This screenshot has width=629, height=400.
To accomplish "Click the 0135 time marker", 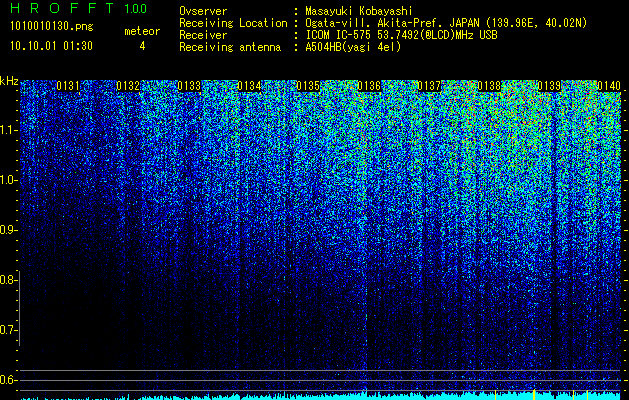I will [308, 86].
